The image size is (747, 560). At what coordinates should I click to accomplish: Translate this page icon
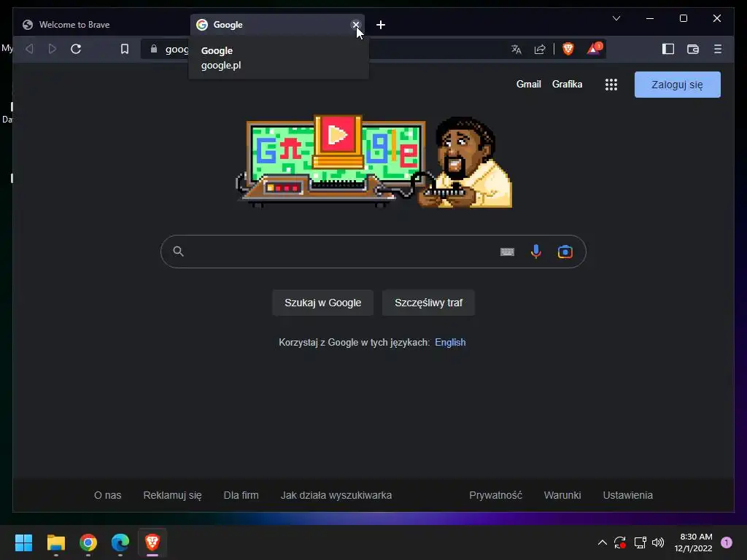[x=516, y=49]
